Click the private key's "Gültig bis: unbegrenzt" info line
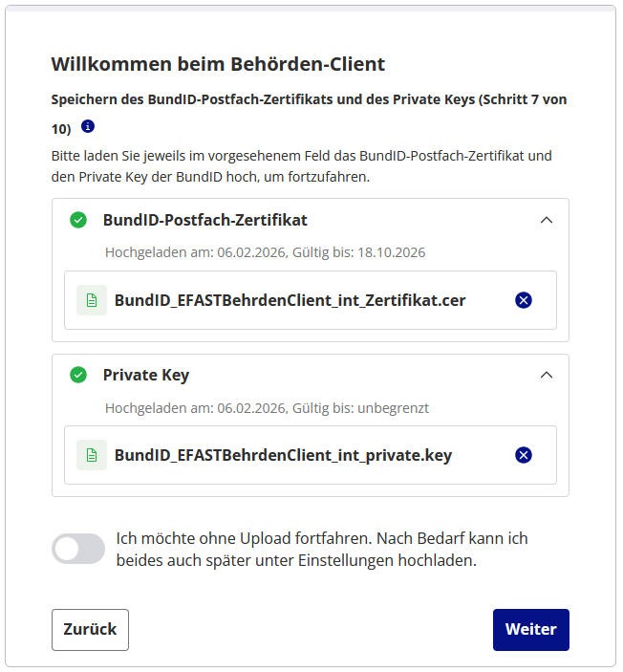The height and width of the screenshot is (672, 623). pos(267,407)
